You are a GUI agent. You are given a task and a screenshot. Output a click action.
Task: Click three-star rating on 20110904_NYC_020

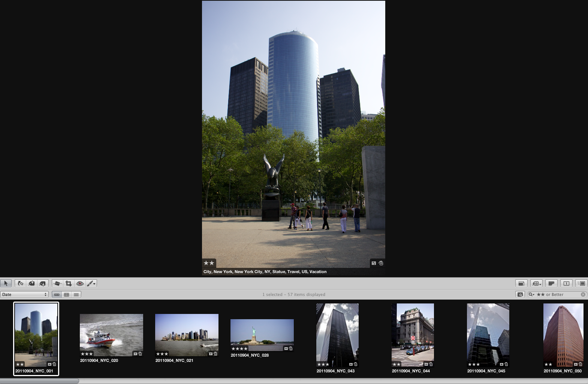pyautogui.click(x=87, y=354)
